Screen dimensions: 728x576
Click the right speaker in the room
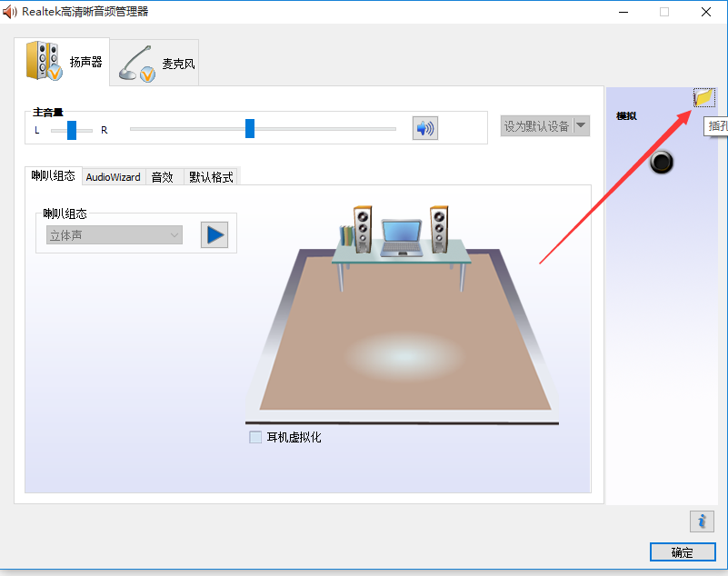(x=439, y=229)
